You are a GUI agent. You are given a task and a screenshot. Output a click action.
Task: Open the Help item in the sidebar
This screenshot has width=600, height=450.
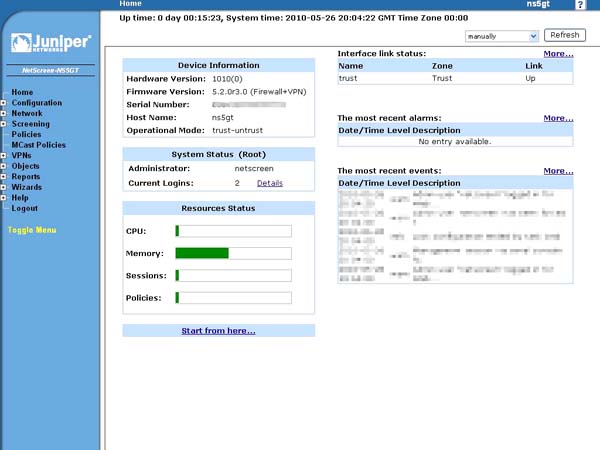click(x=20, y=198)
